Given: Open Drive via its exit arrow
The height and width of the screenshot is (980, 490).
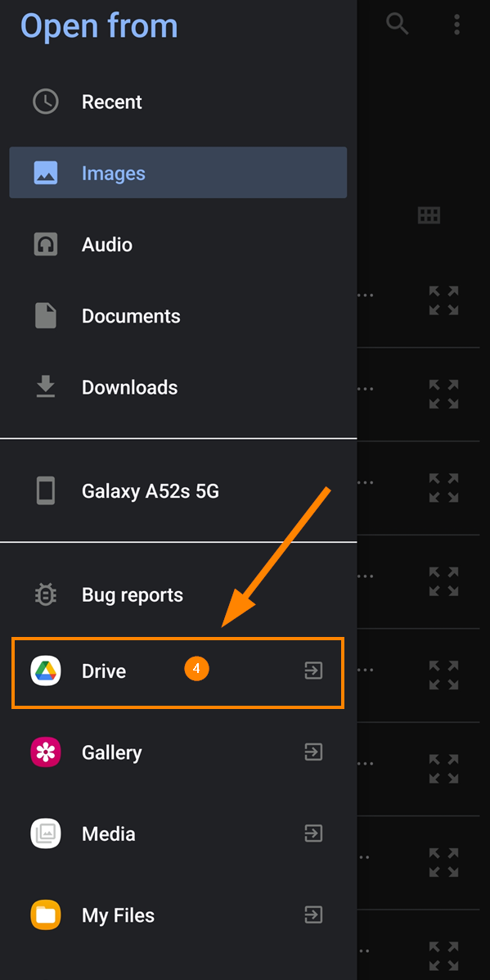Looking at the screenshot, I should point(313,671).
